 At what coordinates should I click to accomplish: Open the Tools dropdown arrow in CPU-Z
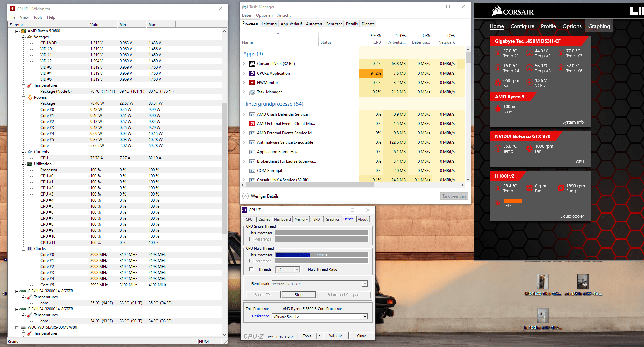pos(319,336)
